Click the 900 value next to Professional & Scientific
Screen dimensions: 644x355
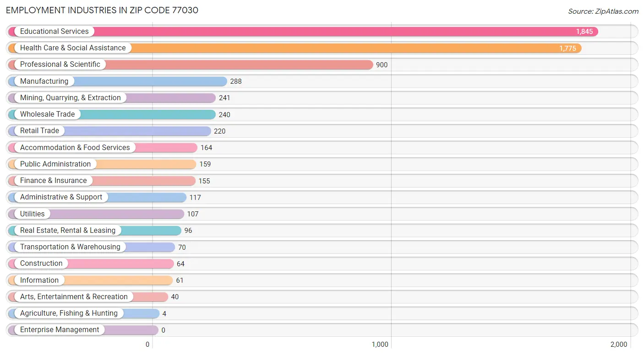click(382, 65)
